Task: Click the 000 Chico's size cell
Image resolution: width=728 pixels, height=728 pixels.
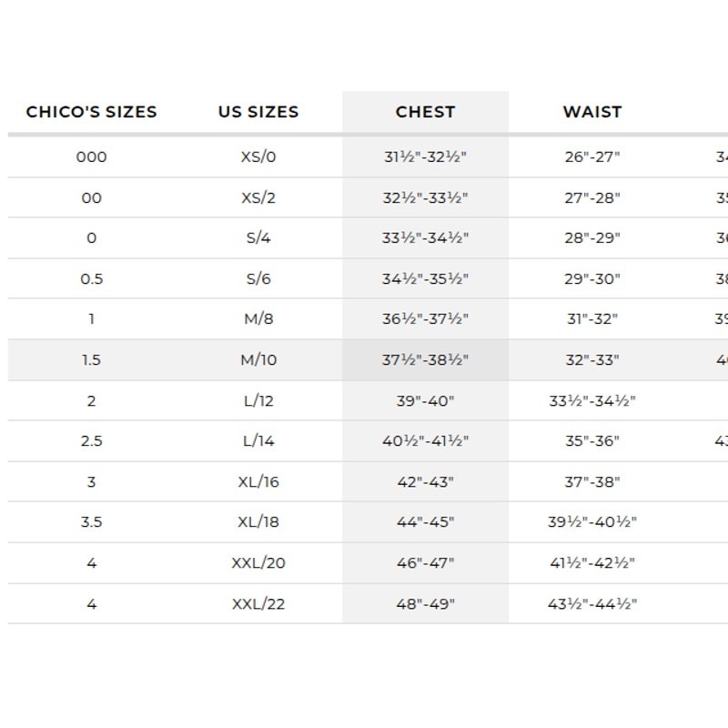Action: [x=92, y=157]
